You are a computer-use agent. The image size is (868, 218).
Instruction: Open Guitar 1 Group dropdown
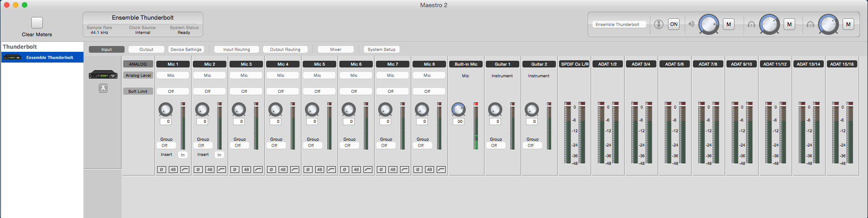tap(495, 146)
